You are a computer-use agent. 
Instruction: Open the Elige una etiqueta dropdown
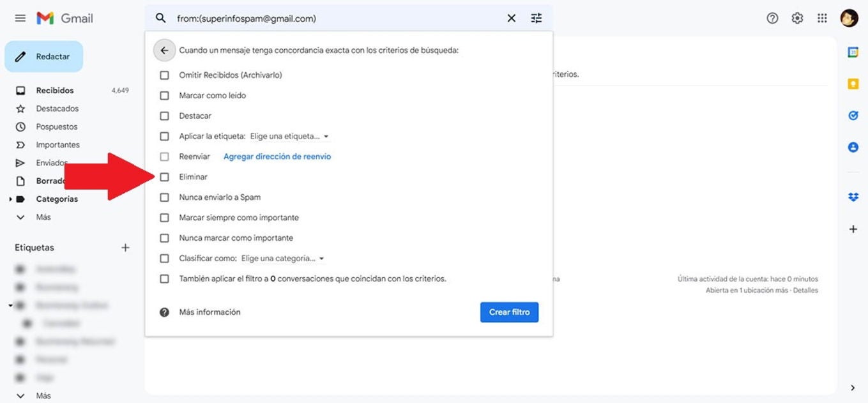coord(289,137)
